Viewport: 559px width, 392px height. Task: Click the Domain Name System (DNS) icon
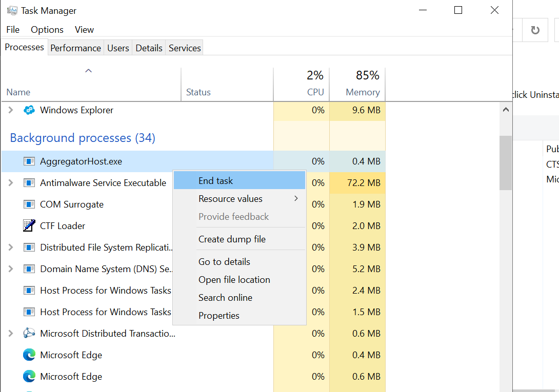click(x=29, y=269)
